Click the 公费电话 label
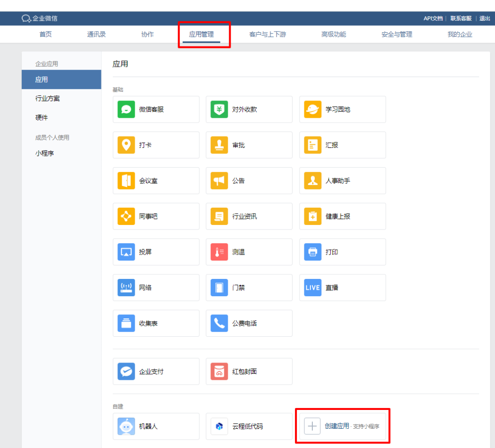 245,323
